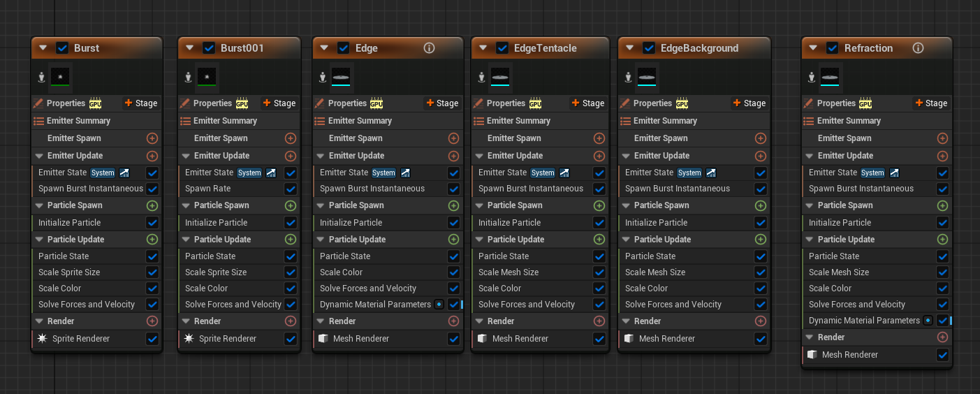The width and height of the screenshot is (980, 394).
Task: Click the Emitter Summary icon in Refraction
Action: point(810,121)
